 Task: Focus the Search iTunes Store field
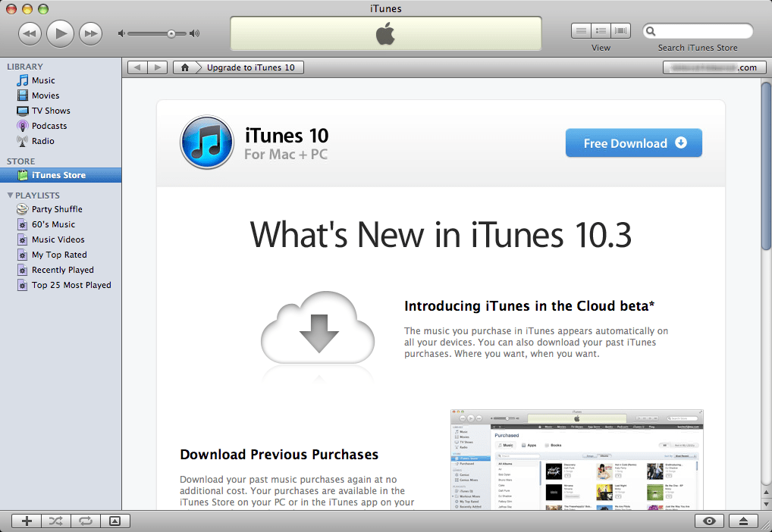[698, 31]
